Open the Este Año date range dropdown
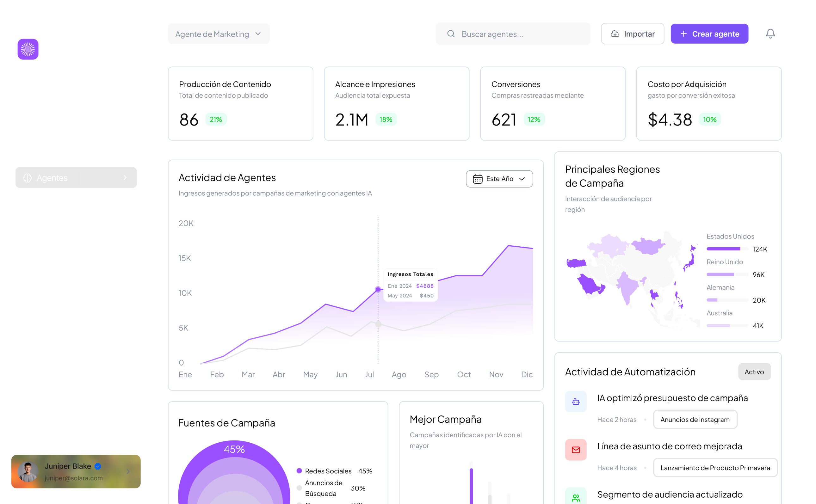 click(x=499, y=179)
